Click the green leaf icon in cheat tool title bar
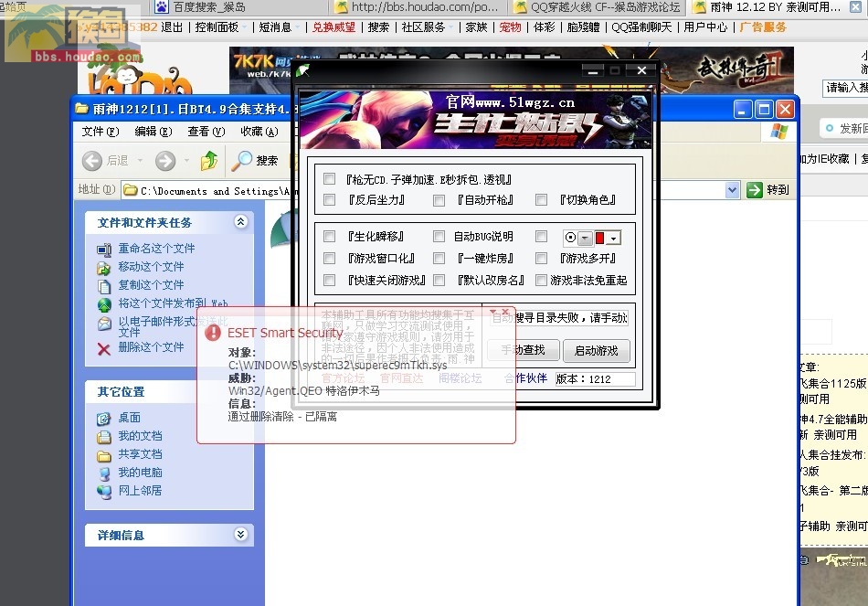868x606 pixels. (302, 70)
